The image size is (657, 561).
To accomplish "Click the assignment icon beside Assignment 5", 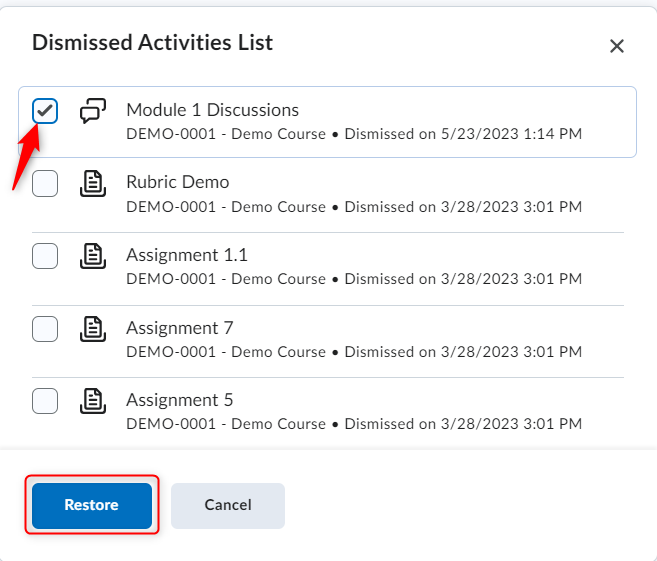I will coord(93,401).
